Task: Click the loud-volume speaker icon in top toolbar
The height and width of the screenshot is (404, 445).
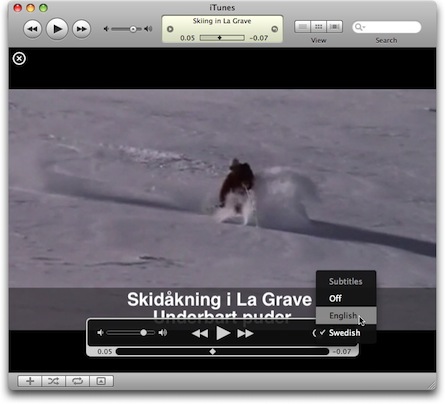Action: [x=148, y=29]
